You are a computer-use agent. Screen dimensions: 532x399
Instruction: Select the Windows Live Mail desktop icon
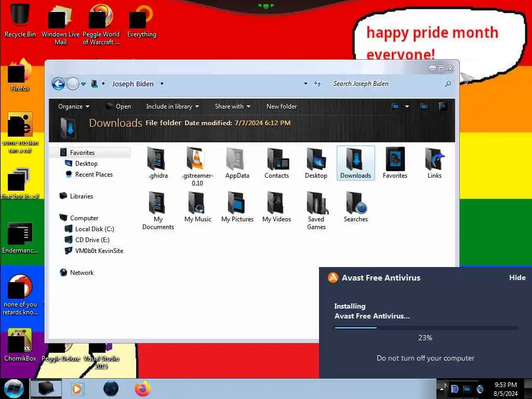60,24
